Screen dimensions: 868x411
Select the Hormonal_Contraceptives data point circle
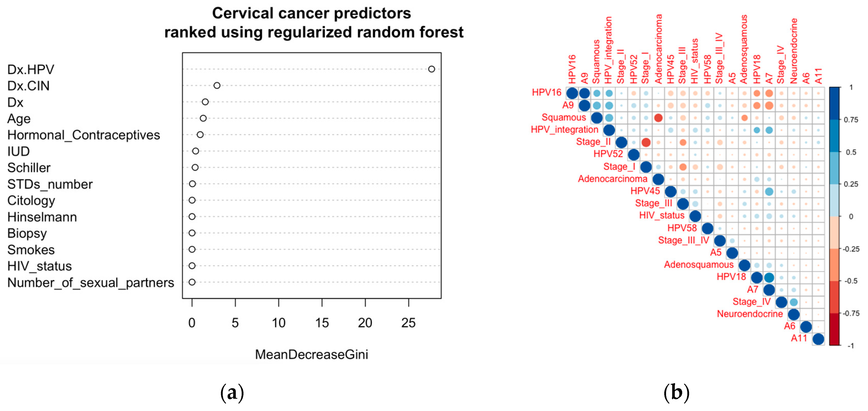(200, 135)
